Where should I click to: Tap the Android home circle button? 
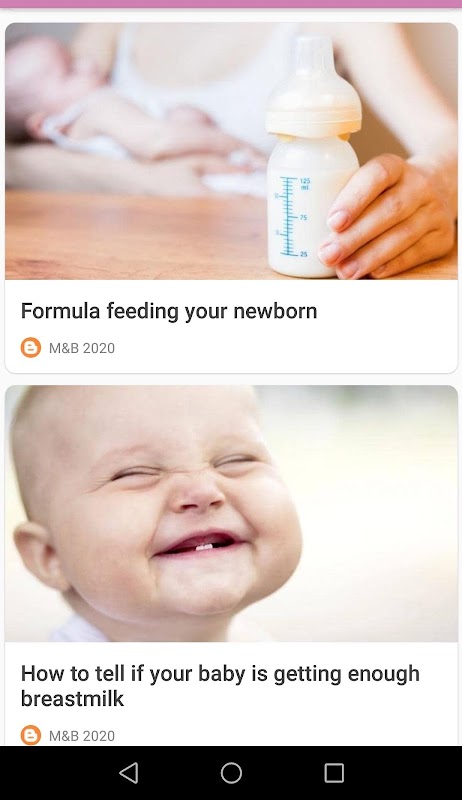click(x=231, y=773)
